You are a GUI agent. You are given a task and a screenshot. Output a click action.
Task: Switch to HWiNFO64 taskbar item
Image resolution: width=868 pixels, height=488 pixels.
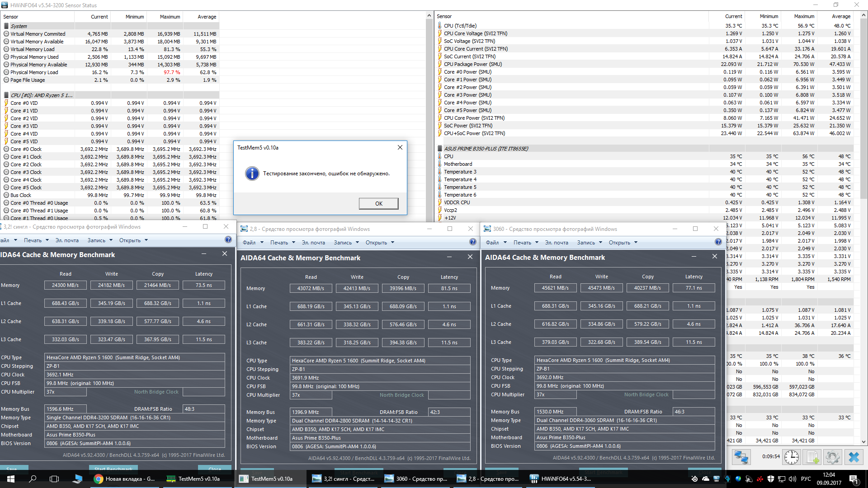[561, 479]
